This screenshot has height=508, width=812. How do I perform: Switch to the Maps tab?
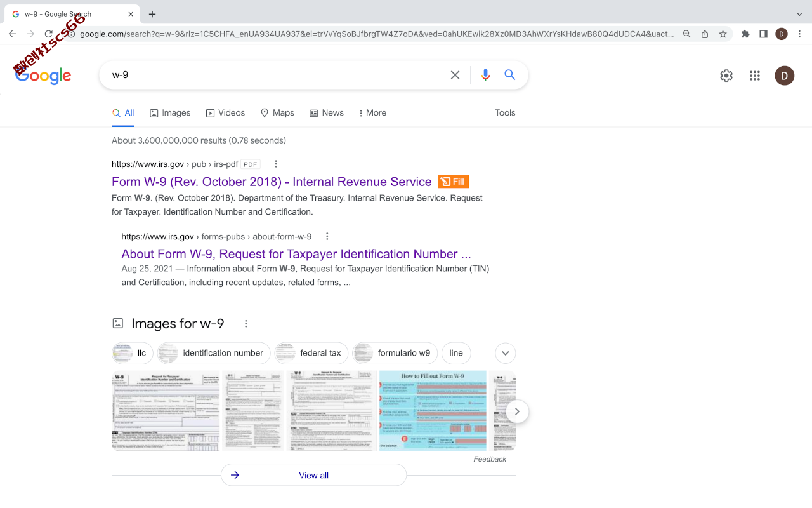pos(277,113)
